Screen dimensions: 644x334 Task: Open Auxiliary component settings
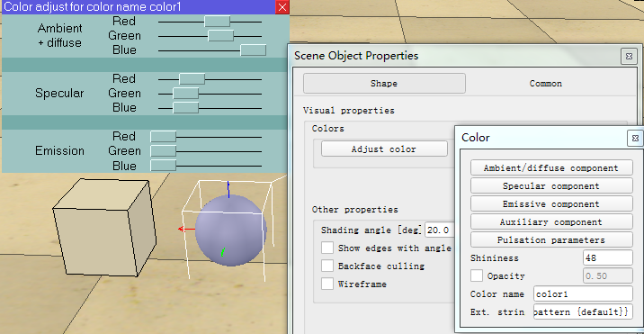pyautogui.click(x=551, y=222)
